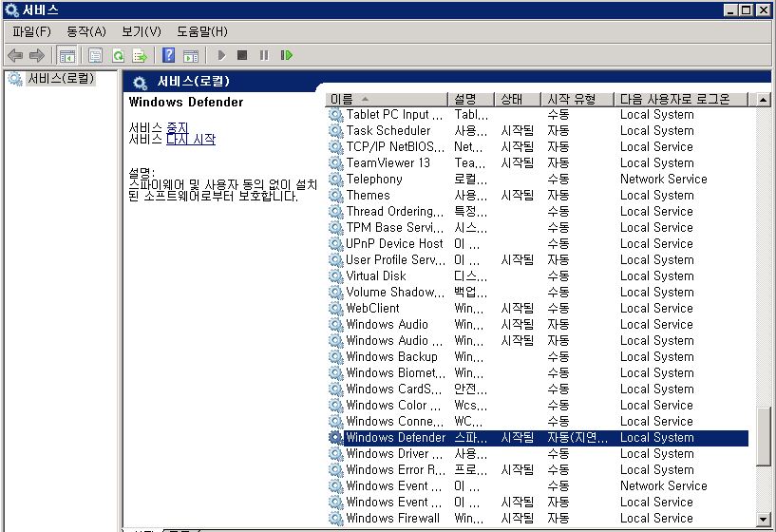This screenshot has width=776, height=532.
Task: Select 서비스(로컬) in the left tree
Action: pyautogui.click(x=61, y=78)
